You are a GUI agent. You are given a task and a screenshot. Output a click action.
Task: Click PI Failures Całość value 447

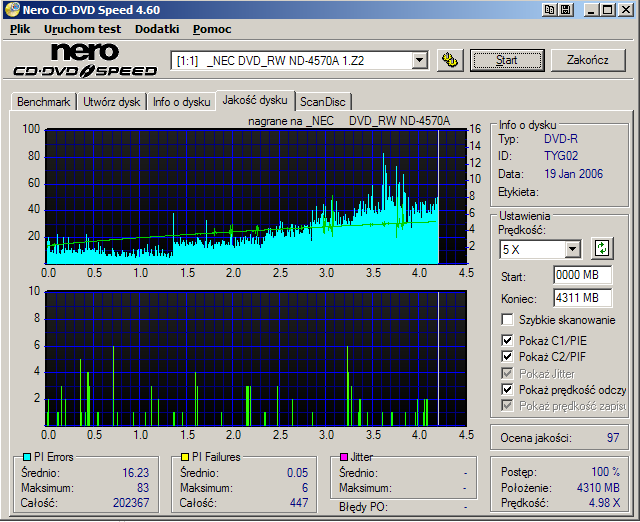[x=299, y=503]
